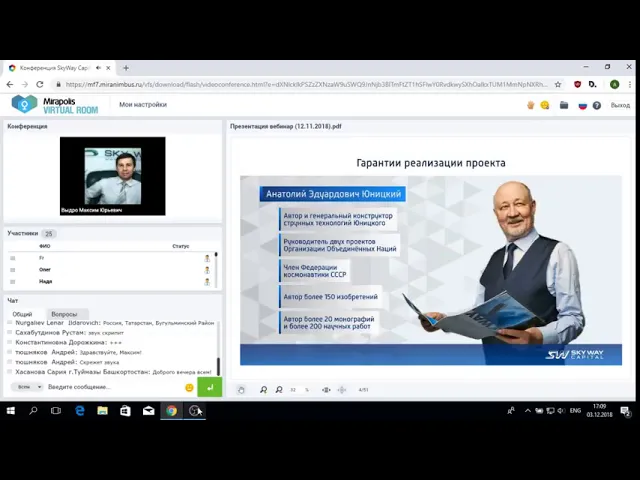Open Мои настройки settings link
Viewport: 640px width, 480px height.
[x=143, y=104]
